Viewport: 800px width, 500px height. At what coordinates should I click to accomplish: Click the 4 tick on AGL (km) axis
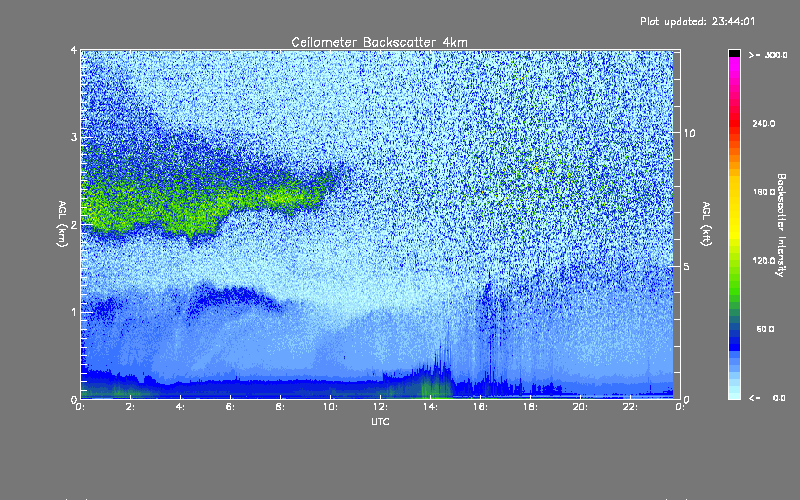click(x=74, y=50)
